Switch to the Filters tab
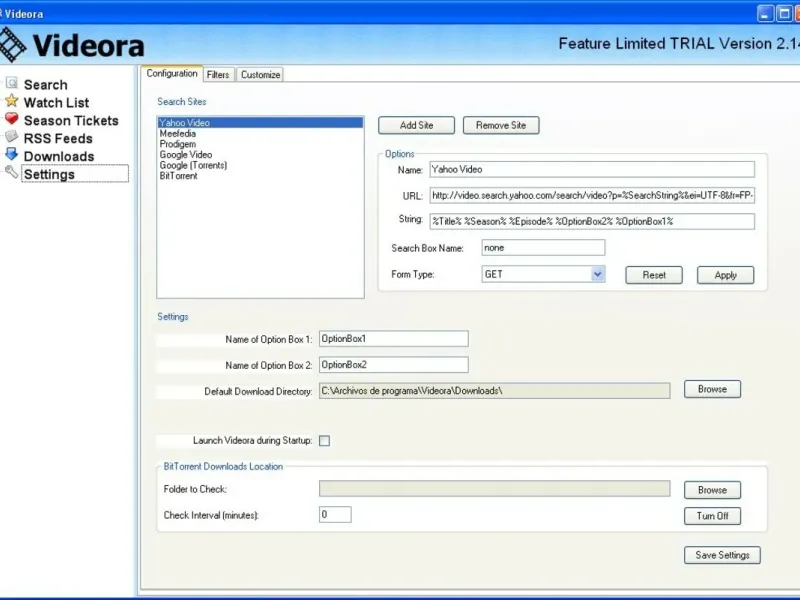 [218, 74]
